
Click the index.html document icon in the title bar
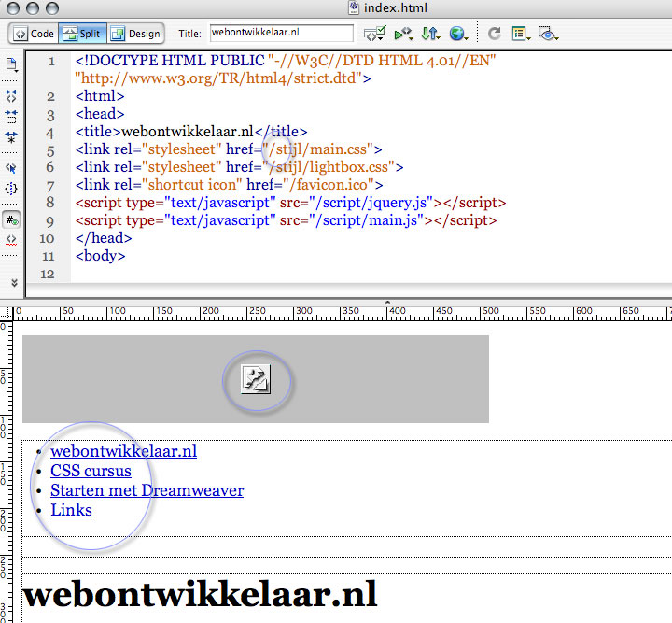(354, 7)
